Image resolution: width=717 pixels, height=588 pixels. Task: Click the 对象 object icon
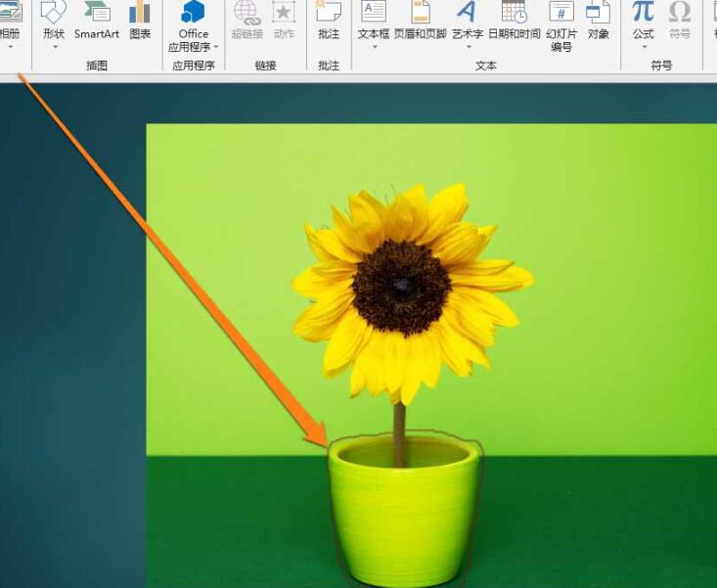598,21
